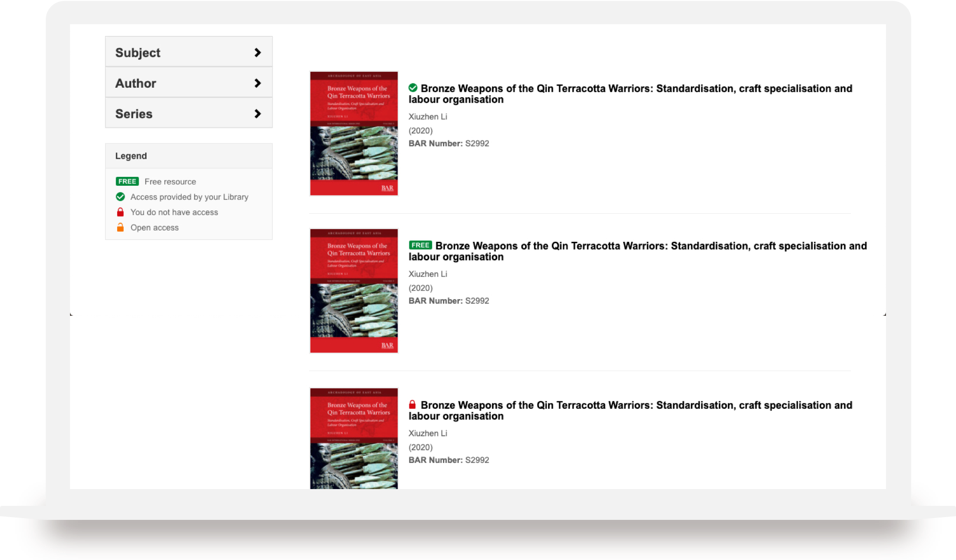Click BAR Number S2992 of free result
This screenshot has height=560, width=956.
pyautogui.click(x=449, y=301)
